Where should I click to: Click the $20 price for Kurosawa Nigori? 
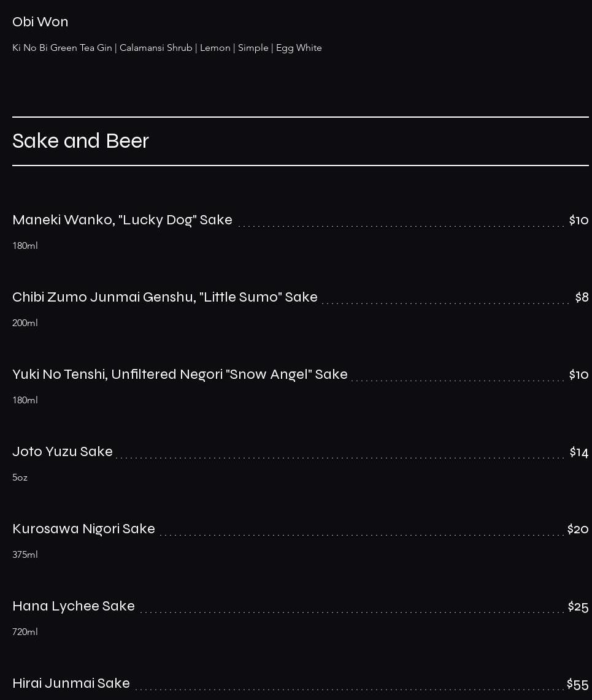[578, 529]
